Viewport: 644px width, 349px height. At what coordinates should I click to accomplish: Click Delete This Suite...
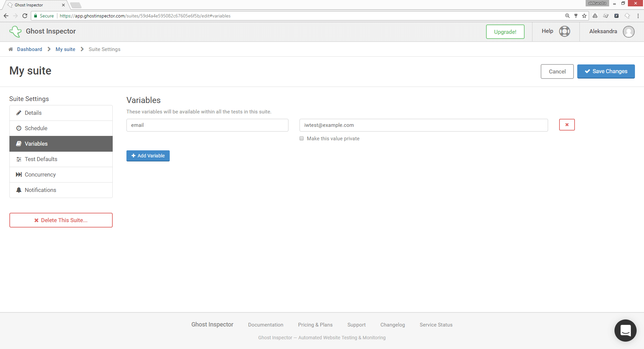pos(61,220)
